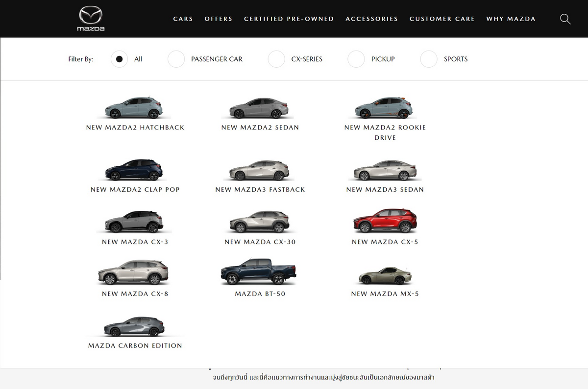Image resolution: width=588 pixels, height=389 pixels.
Task: Open the CARS menu
Action: [x=183, y=19]
